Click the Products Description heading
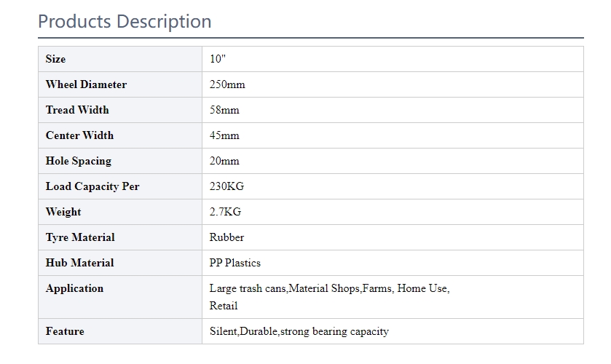611x364 pixels. [125, 21]
